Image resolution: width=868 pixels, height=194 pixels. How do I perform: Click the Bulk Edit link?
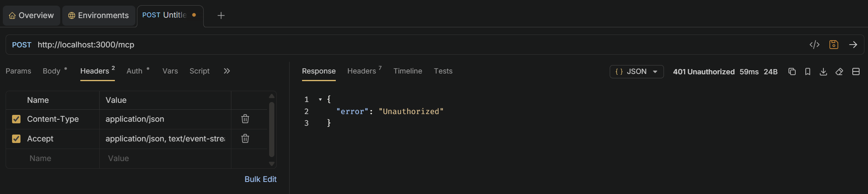[x=260, y=179]
